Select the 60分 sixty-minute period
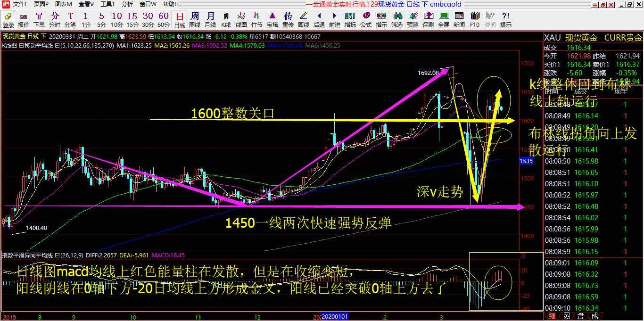Image resolution: width=644 pixels, height=321 pixels. click(x=164, y=20)
